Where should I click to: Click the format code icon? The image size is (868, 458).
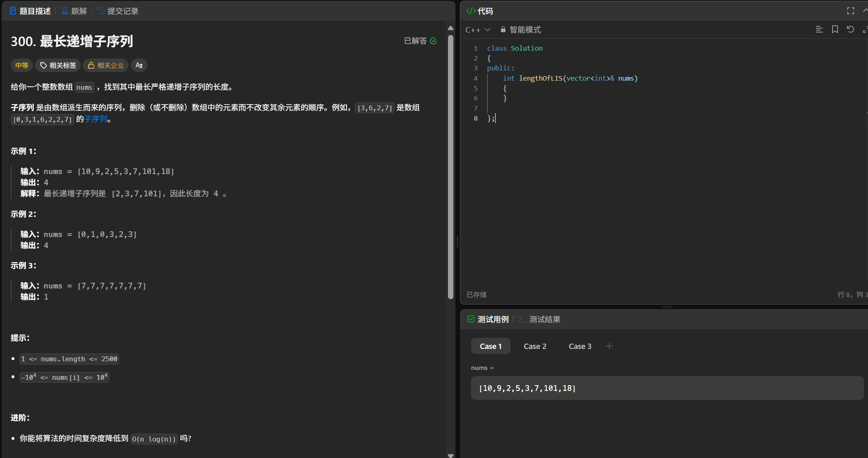[819, 29]
